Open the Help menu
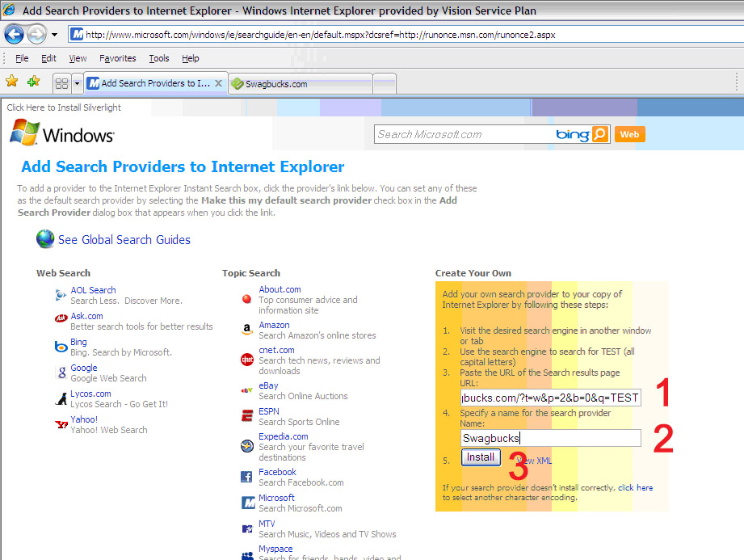This screenshot has width=744, height=560. [191, 58]
